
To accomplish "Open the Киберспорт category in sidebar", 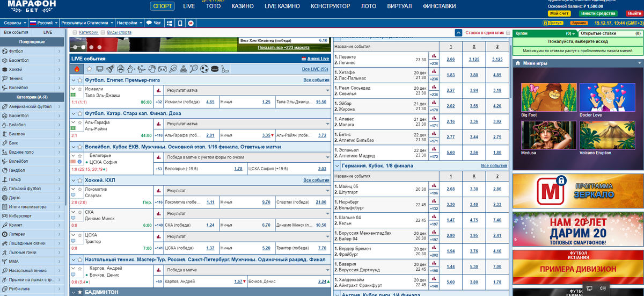I will click(x=32, y=216).
